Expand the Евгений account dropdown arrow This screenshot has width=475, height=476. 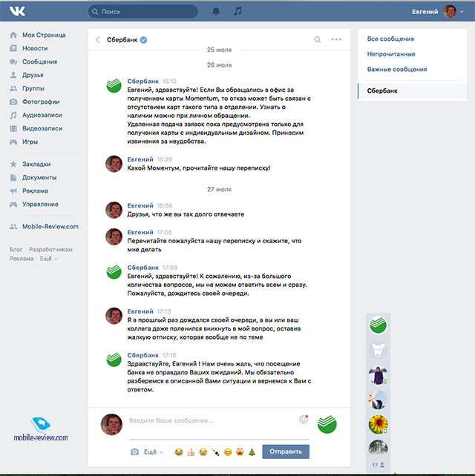(462, 12)
